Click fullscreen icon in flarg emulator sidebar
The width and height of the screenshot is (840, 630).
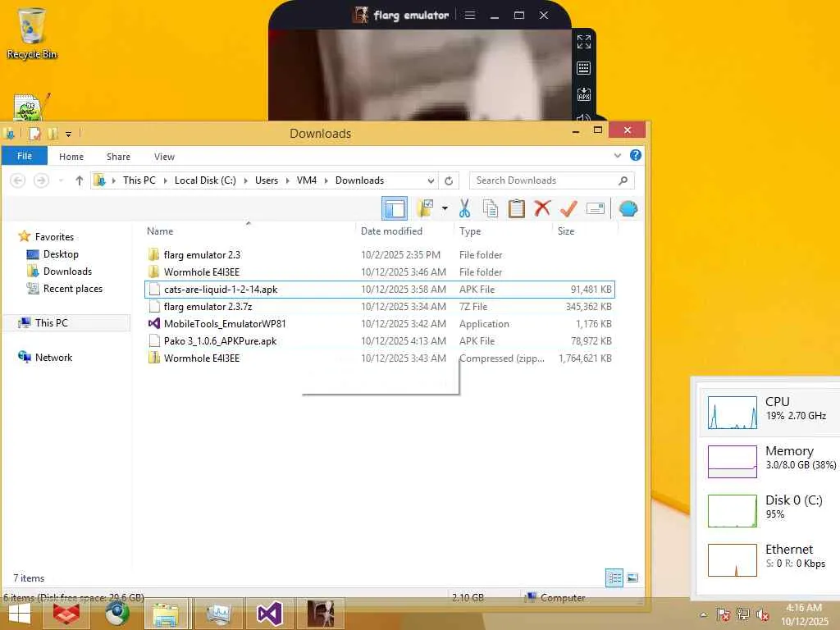(584, 41)
